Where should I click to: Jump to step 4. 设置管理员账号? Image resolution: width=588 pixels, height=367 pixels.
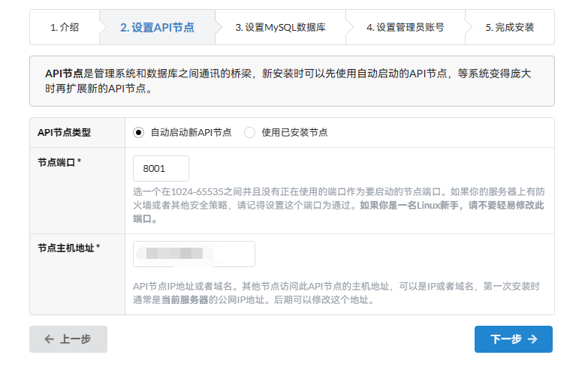point(405,27)
